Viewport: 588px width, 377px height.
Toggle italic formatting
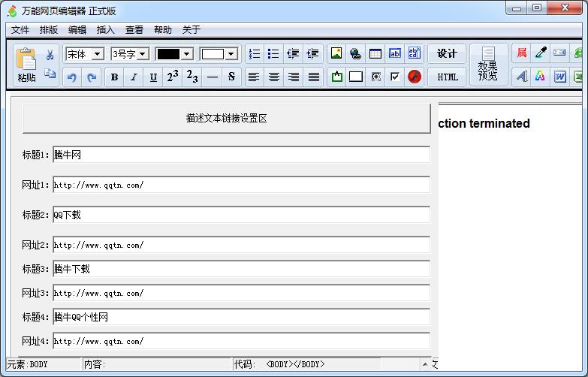click(x=134, y=77)
